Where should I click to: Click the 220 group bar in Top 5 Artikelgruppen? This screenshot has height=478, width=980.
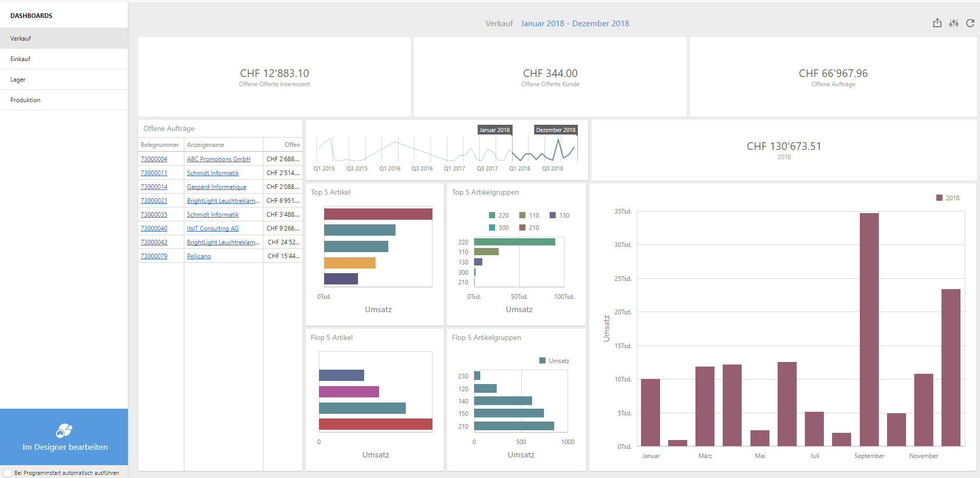tap(515, 242)
